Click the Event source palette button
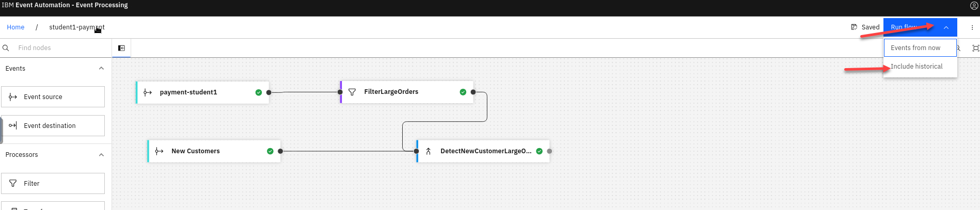This screenshot has height=210, width=980. click(53, 97)
